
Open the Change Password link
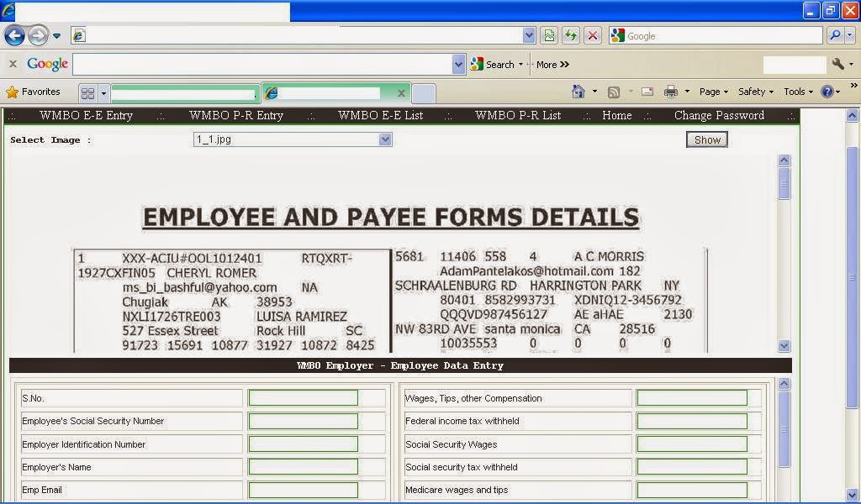(719, 116)
